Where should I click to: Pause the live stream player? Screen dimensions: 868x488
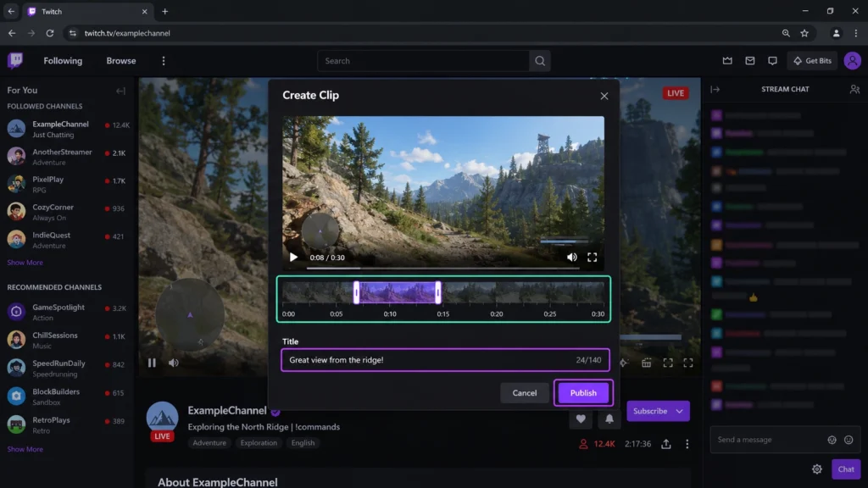tap(152, 363)
